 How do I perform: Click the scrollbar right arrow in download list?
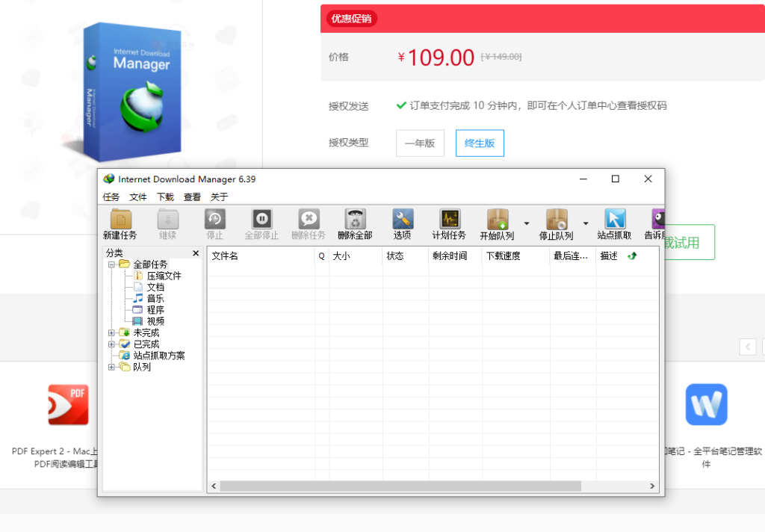click(x=652, y=486)
